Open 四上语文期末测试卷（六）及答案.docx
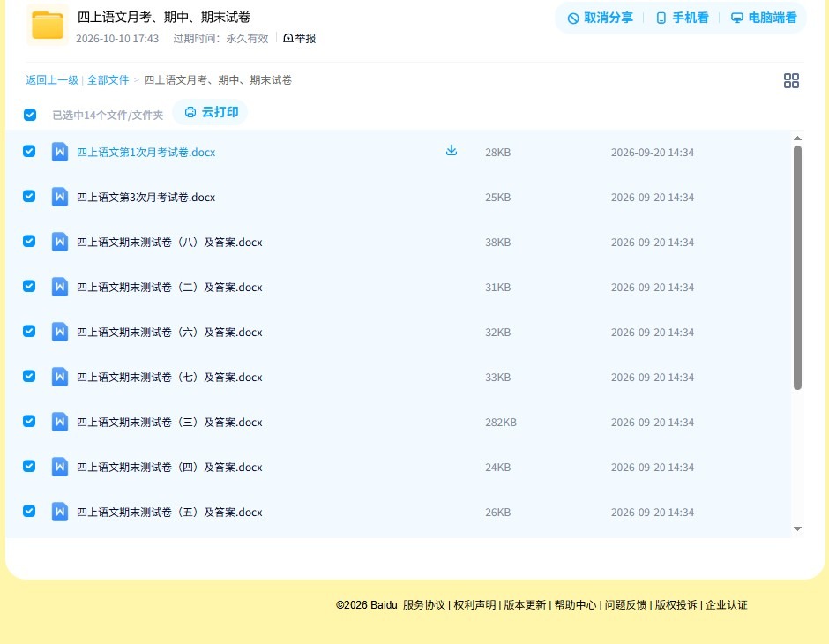This screenshot has height=644, width=829. (169, 332)
